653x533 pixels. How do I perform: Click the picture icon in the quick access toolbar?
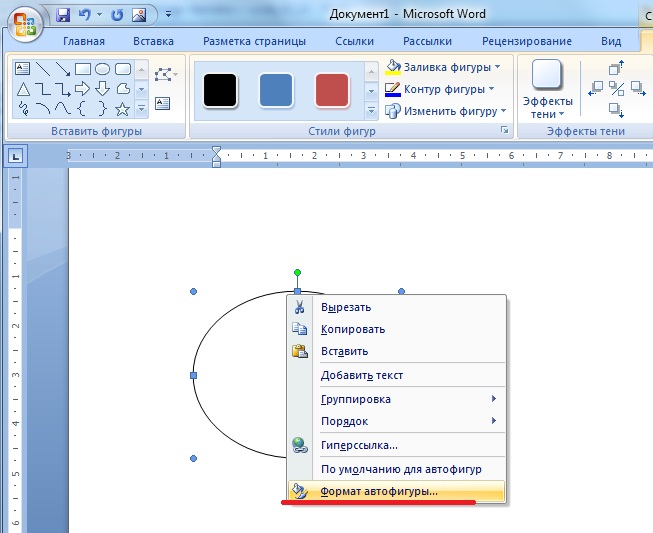point(139,15)
